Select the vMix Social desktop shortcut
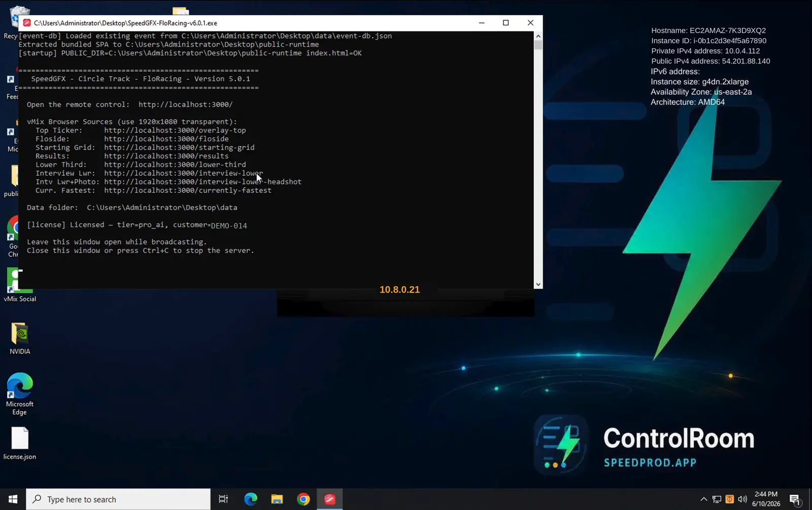 click(x=20, y=285)
